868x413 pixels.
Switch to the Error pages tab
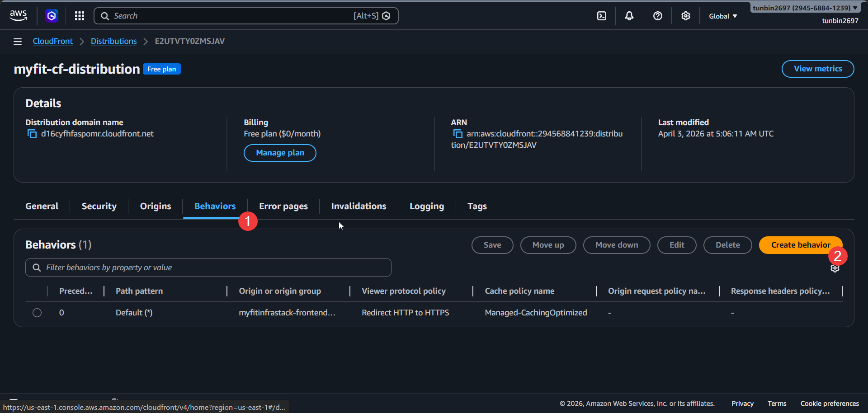click(x=283, y=206)
